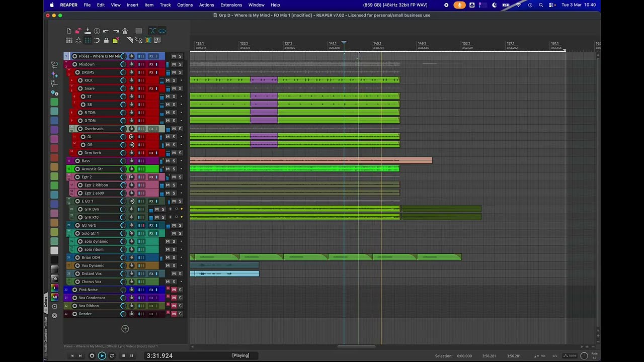Toggle ripple editing icon
This screenshot has width=644, height=362.
point(69,40)
